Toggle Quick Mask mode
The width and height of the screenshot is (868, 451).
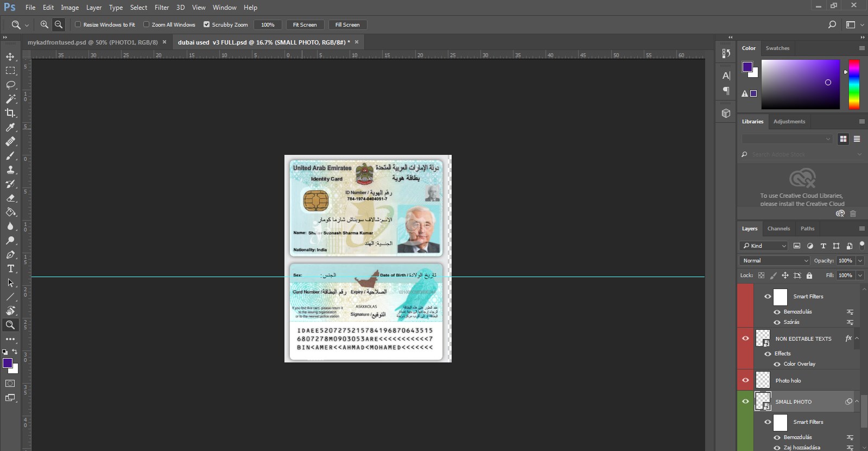(10, 384)
